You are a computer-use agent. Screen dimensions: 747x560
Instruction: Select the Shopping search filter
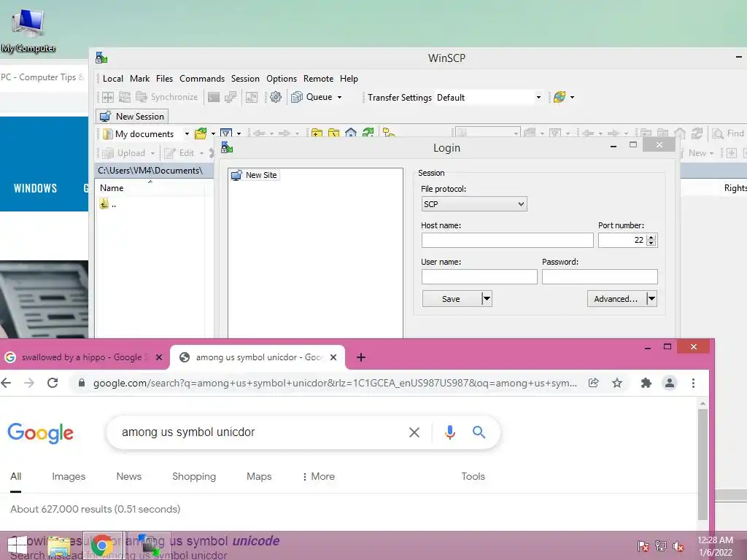click(x=194, y=476)
